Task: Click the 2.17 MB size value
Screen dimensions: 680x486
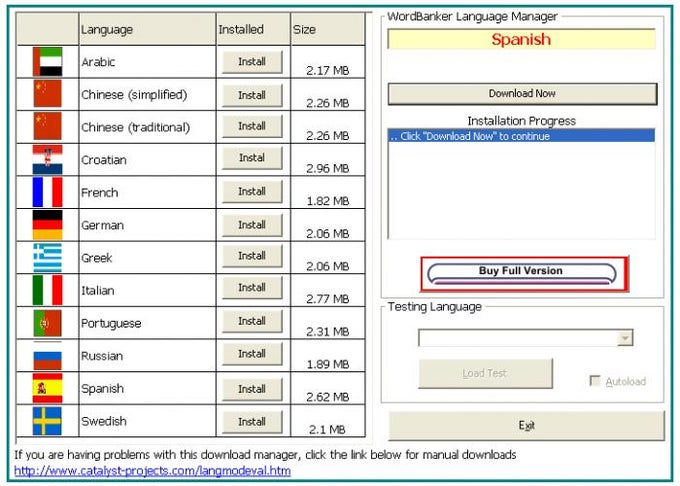Action: point(327,71)
